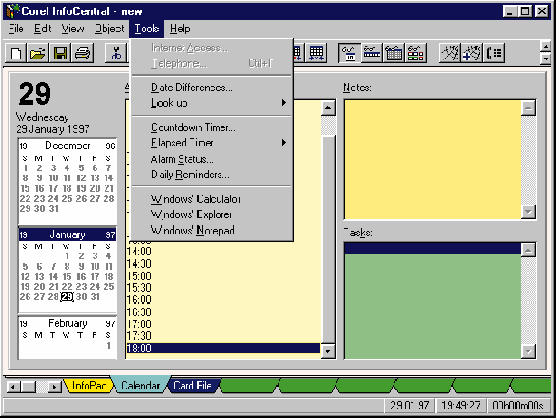Click the connections network toolbar icon
The width and height of the screenshot is (556, 418).
point(450,53)
